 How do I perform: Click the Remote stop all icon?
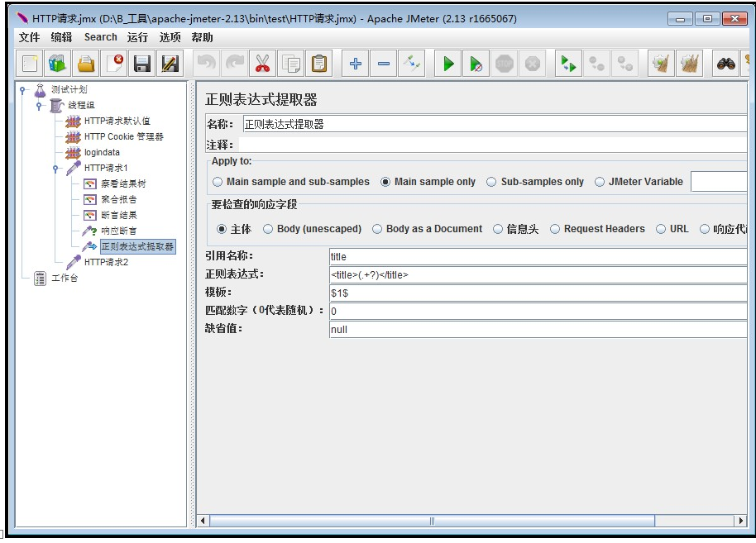[597, 64]
